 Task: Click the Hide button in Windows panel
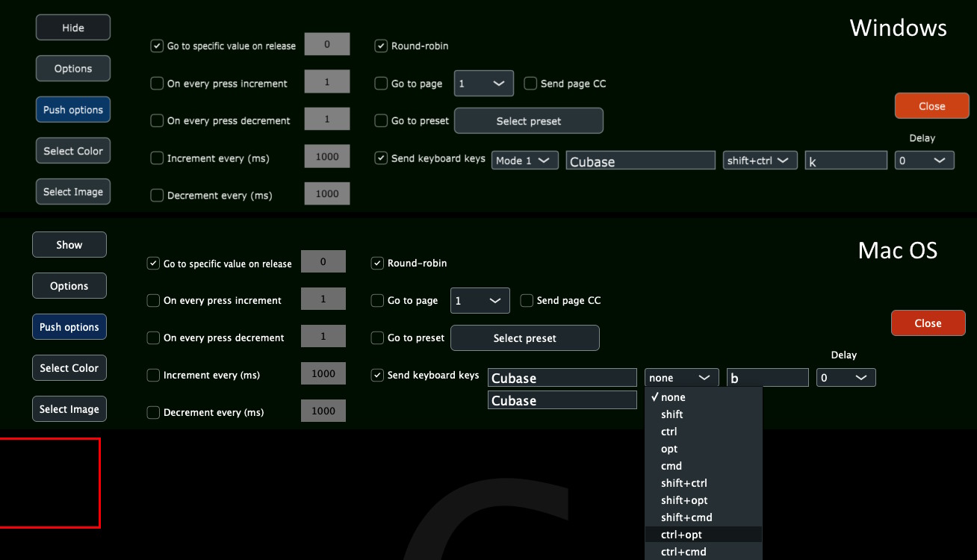[x=73, y=28]
